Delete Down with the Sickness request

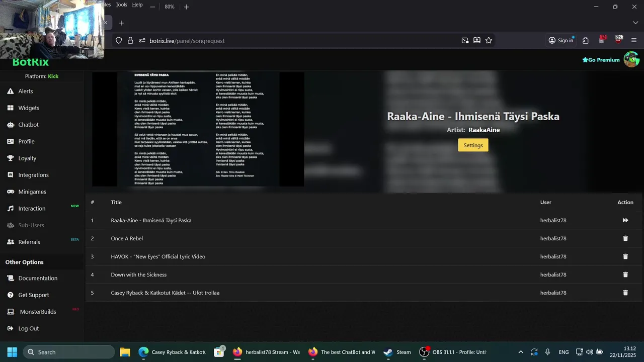click(625, 275)
